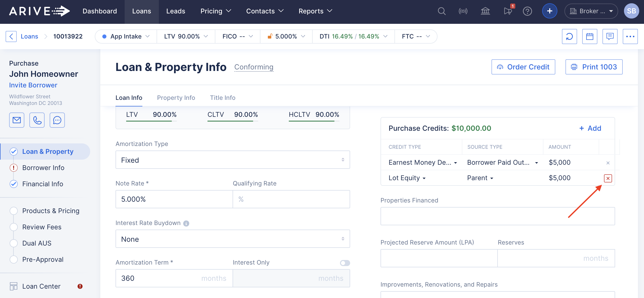Screen dimensions: 644x298
Task: Click the Invite Borrower link
Action: click(33, 85)
